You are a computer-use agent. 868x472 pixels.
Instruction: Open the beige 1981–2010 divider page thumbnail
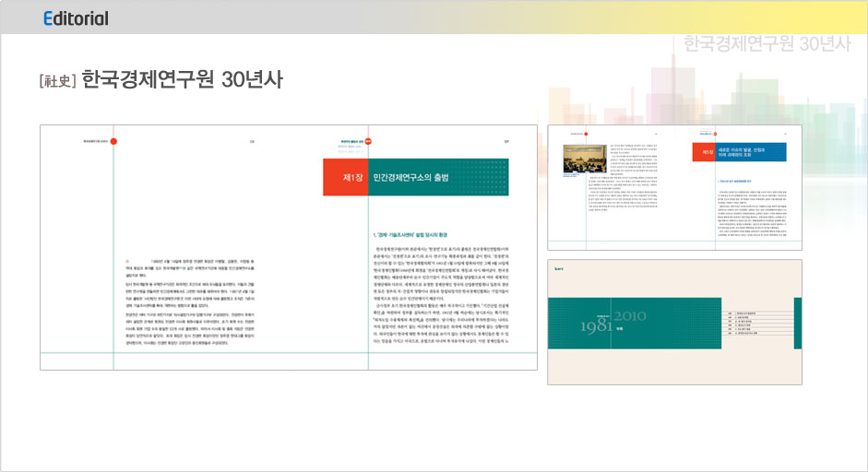pos(675,322)
